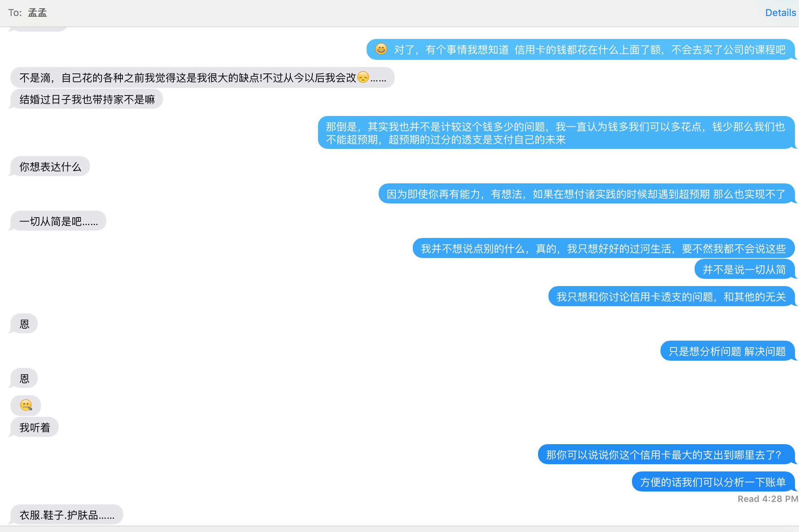The width and height of the screenshot is (799, 532).
Task: Click the '那倒是，其实我也并不是计较' bubble
Action: (x=555, y=133)
